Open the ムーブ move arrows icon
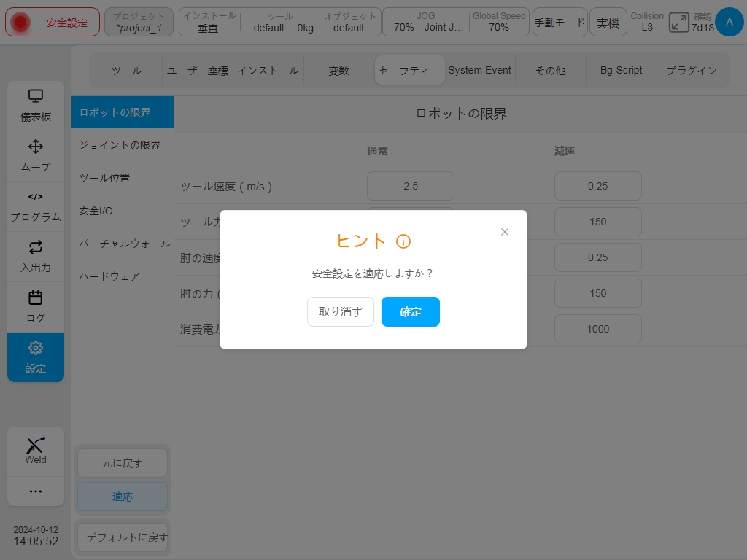The image size is (747, 560). [x=36, y=146]
